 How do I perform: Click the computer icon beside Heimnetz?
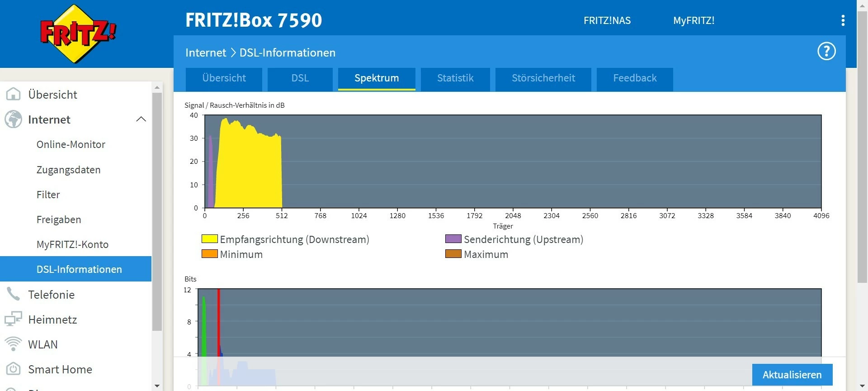click(x=13, y=319)
